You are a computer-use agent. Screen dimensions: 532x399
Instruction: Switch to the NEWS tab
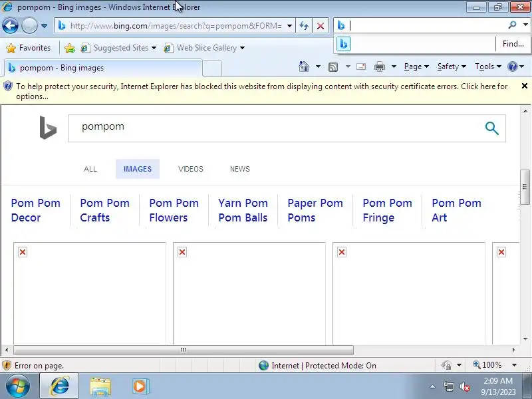[240, 169]
